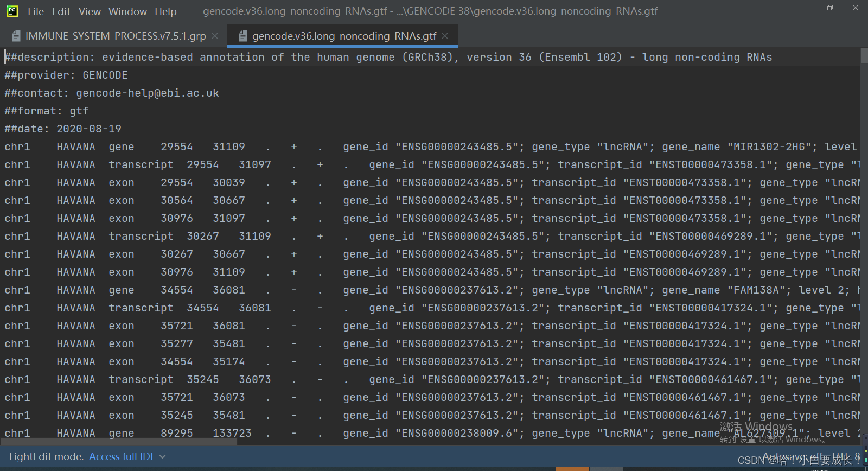Click value 133723 in the last row
Screen dimensions: 868x471
(x=232, y=433)
